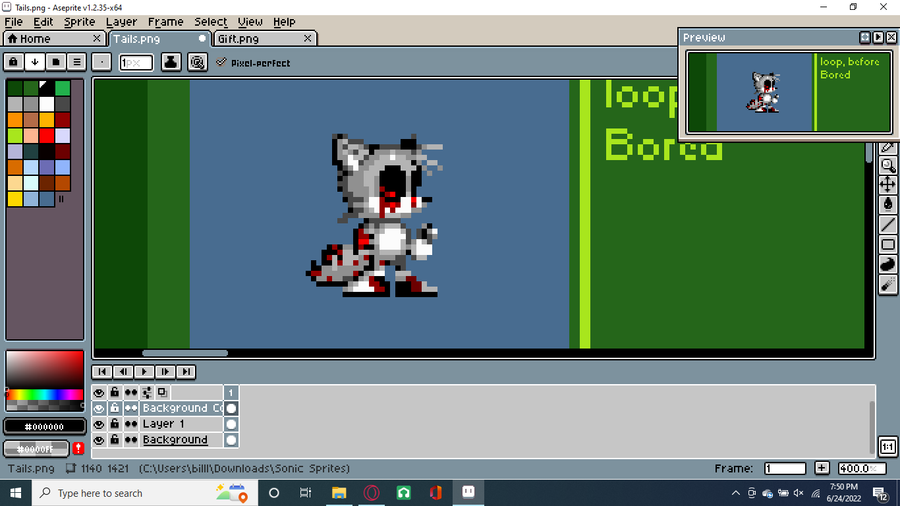Click background color #0000FF button
This screenshot has height=506, width=900.
36,449
